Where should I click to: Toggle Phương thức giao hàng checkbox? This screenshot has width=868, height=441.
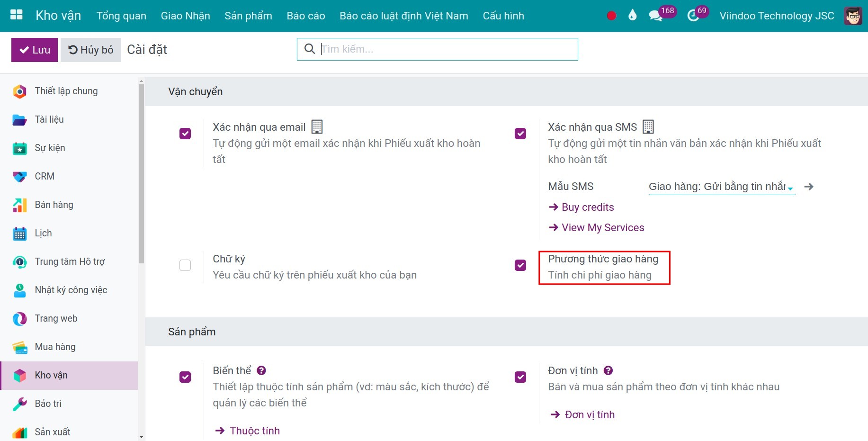[520, 265]
